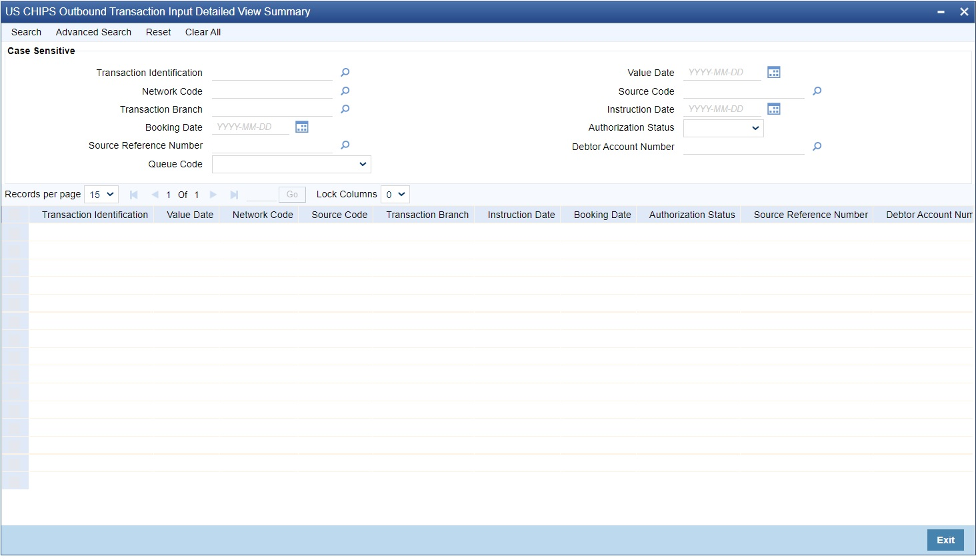The image size is (980, 560).
Task: Go to next page of records
Action: [213, 195]
